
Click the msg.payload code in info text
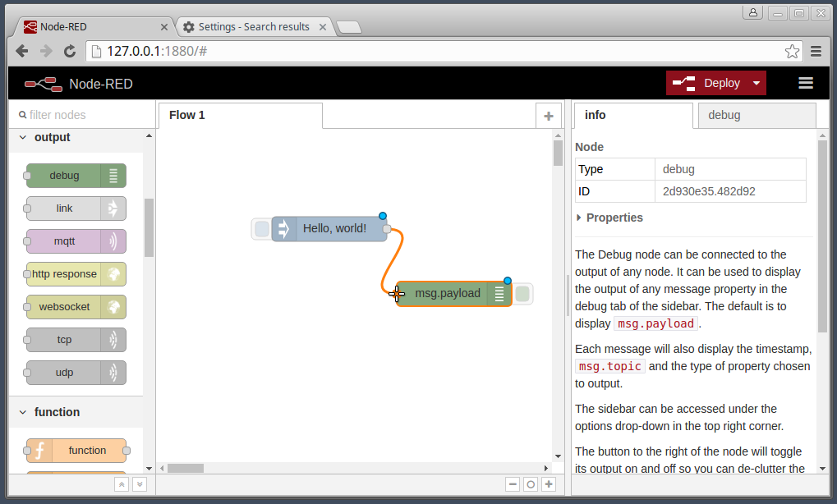coord(656,323)
